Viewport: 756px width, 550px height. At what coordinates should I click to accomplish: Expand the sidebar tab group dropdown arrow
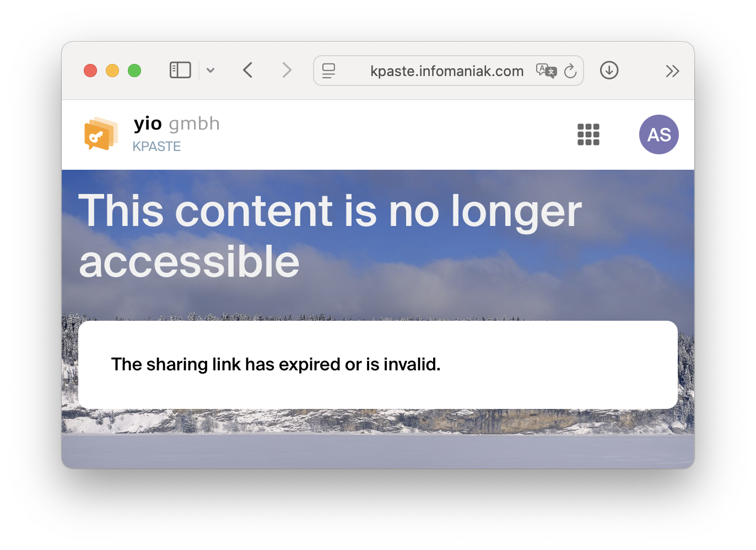[210, 71]
